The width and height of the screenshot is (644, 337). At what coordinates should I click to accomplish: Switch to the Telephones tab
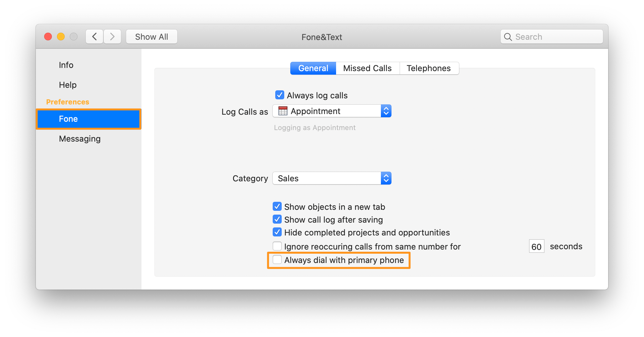point(429,68)
